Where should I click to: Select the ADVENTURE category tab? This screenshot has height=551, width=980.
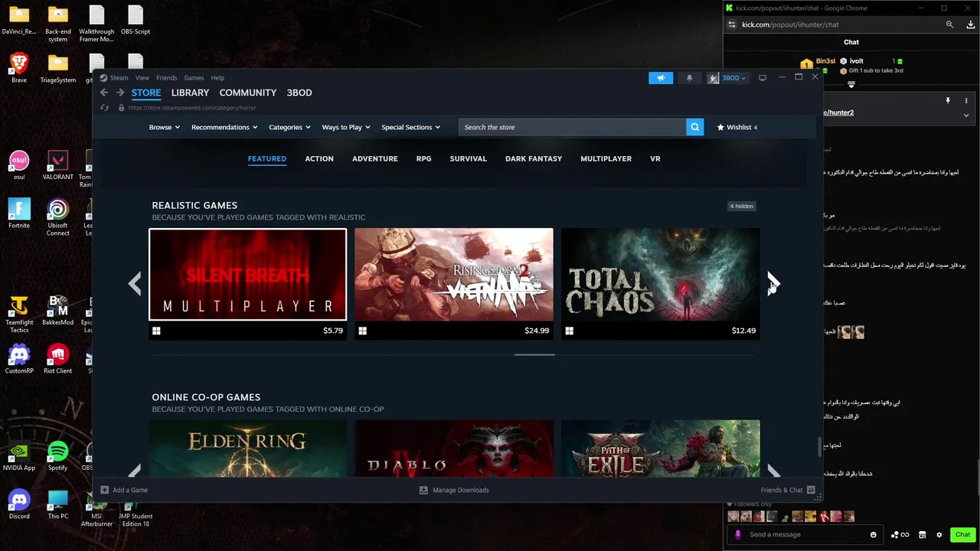[x=375, y=158]
